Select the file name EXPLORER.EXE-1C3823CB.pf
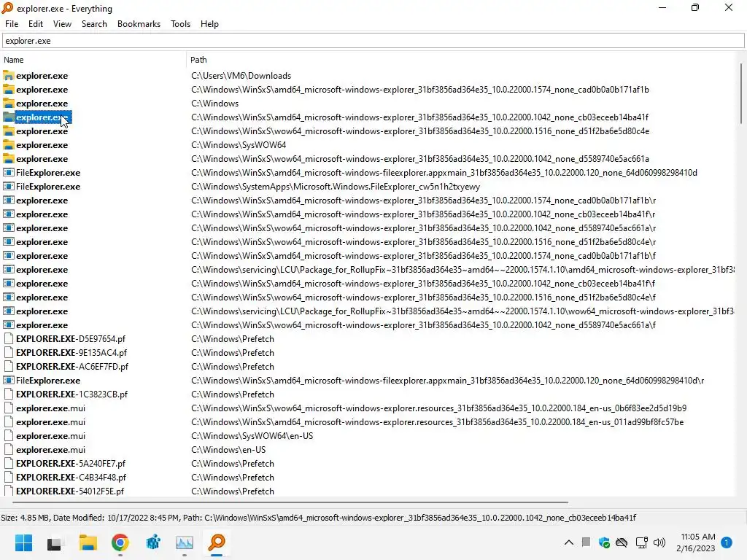 (x=71, y=394)
